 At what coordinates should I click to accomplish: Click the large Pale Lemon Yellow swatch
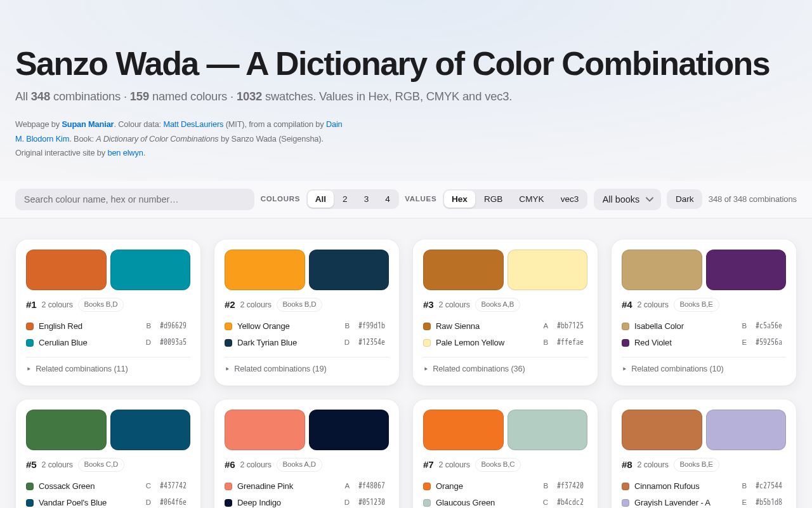point(547,270)
